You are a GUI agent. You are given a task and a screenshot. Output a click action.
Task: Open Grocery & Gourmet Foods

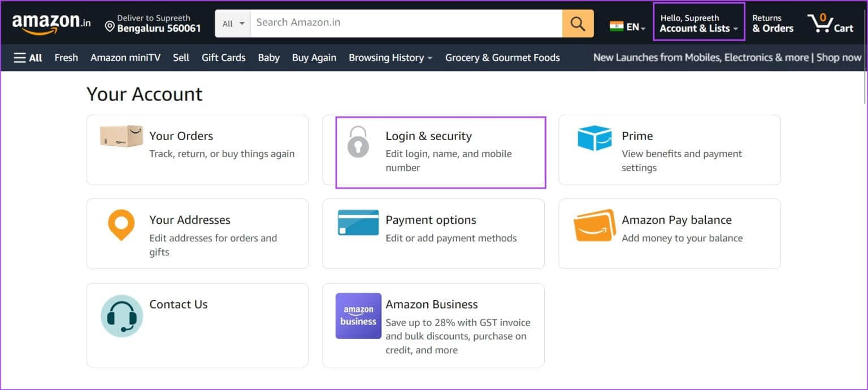(x=502, y=58)
